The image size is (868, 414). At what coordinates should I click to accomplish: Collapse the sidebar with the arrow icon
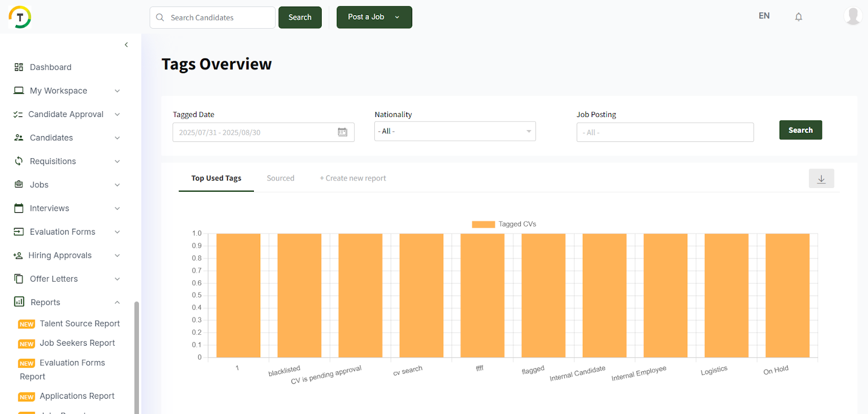point(126,45)
